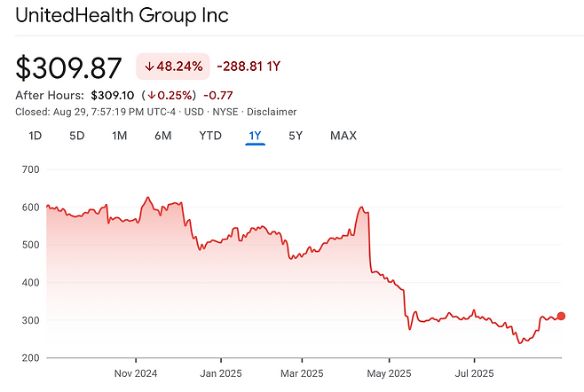Click the down arrow in 48.24% badge
This screenshot has height=392, width=584.
(x=149, y=67)
